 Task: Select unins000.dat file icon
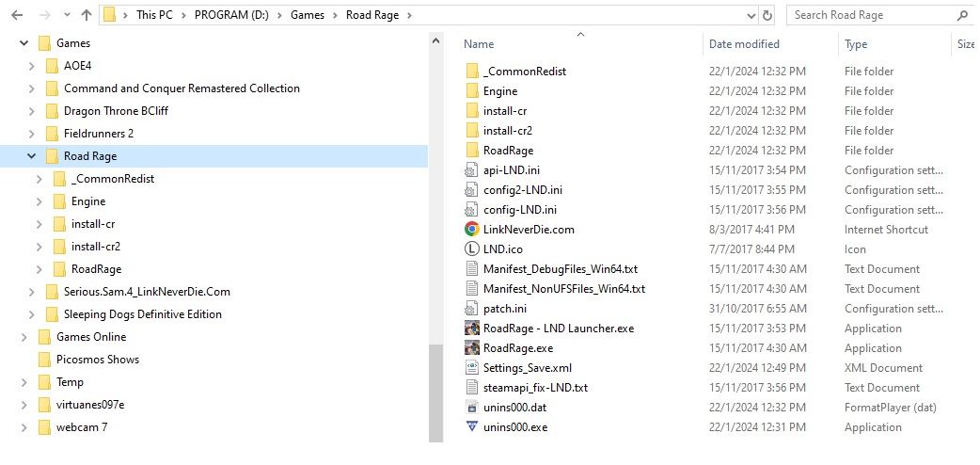[472, 408]
